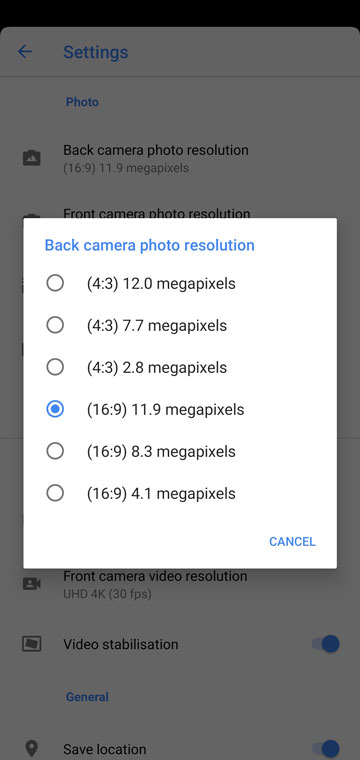Toggle the Video stabilisation switch

(x=326, y=644)
